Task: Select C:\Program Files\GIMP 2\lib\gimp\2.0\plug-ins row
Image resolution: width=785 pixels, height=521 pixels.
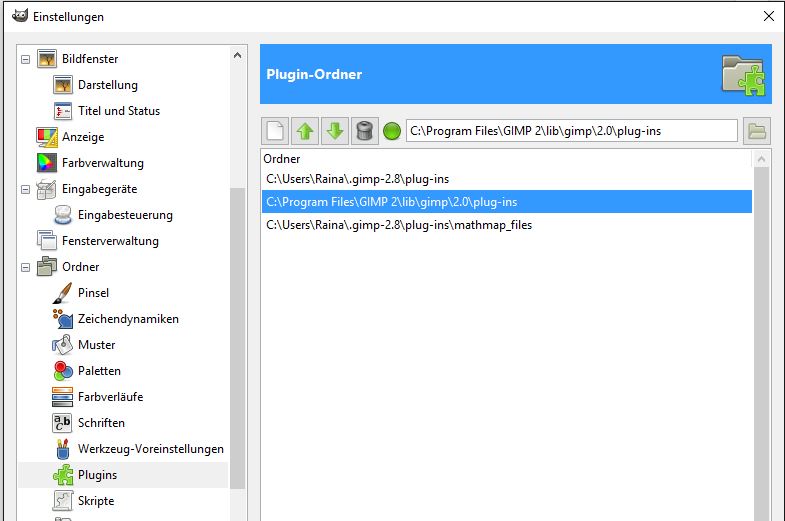Action: tap(507, 202)
